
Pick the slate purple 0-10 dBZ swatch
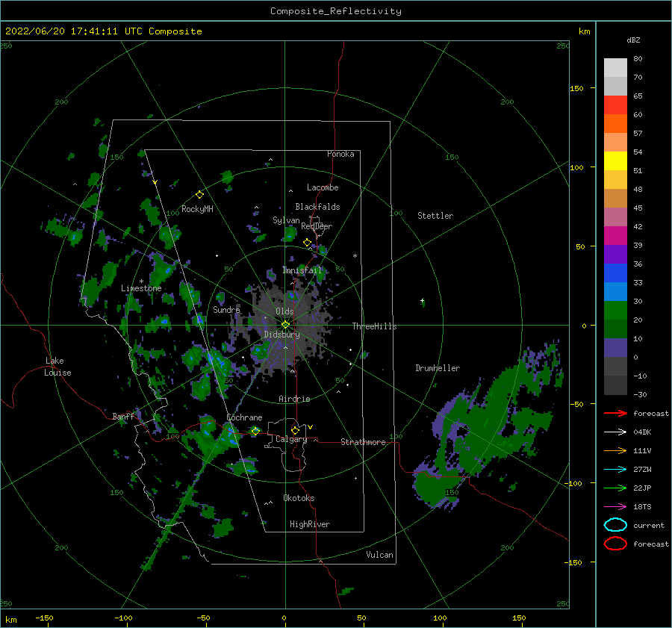[x=615, y=348]
